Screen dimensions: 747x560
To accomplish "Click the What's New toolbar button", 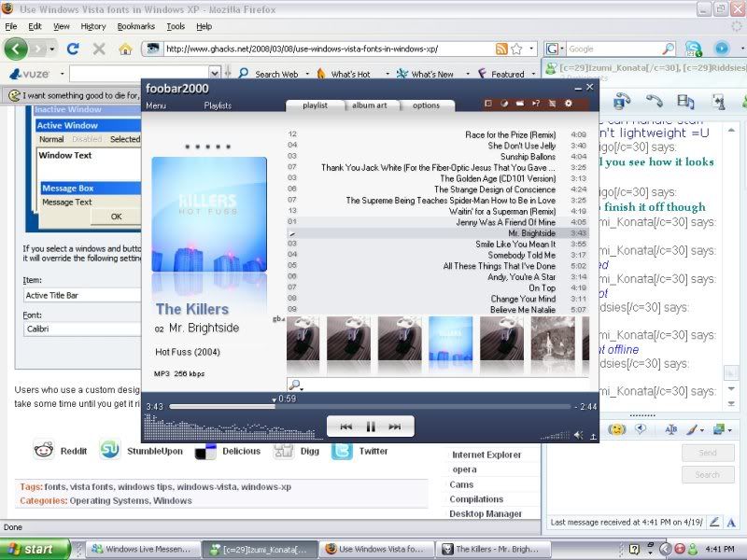I will [427, 74].
